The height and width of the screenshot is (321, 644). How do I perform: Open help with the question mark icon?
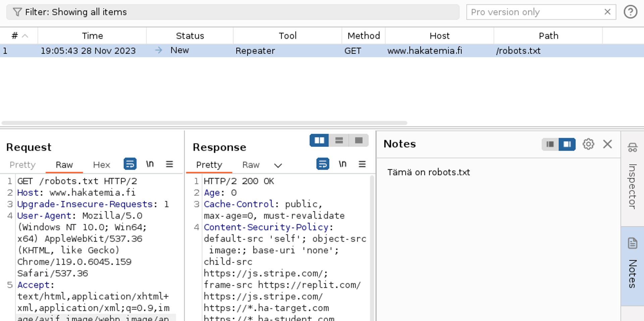pos(631,12)
